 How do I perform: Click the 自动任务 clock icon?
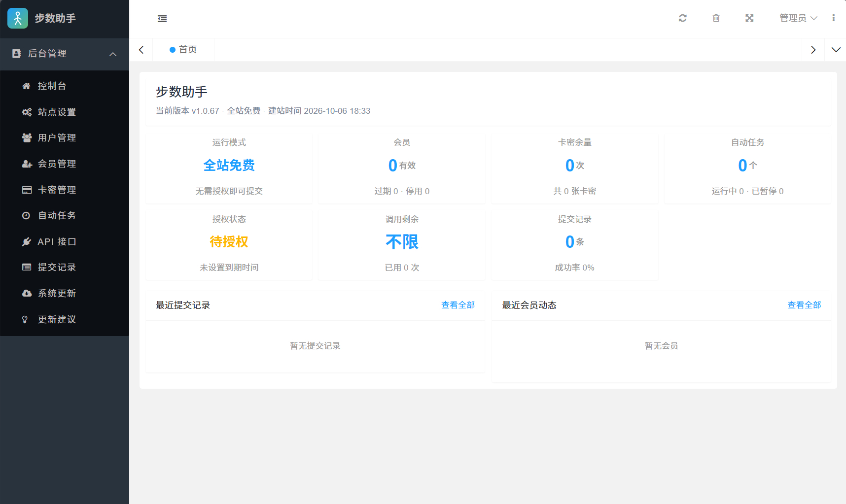pos(26,216)
